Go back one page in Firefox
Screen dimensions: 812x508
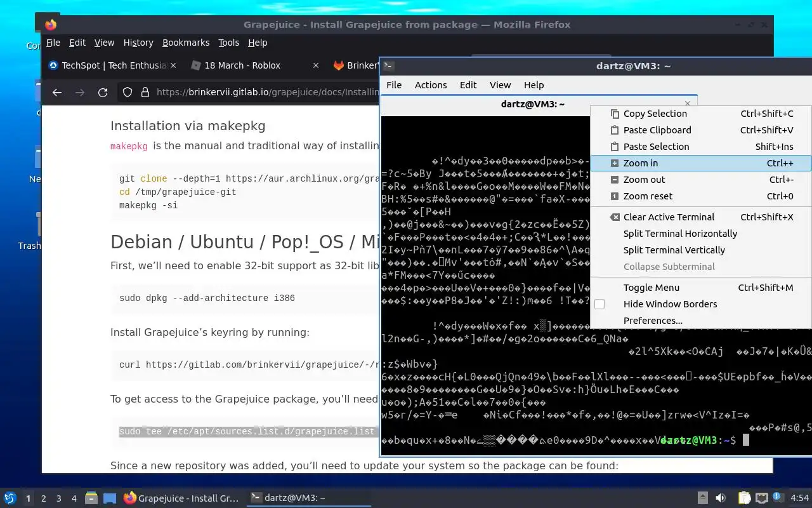pyautogui.click(x=57, y=93)
